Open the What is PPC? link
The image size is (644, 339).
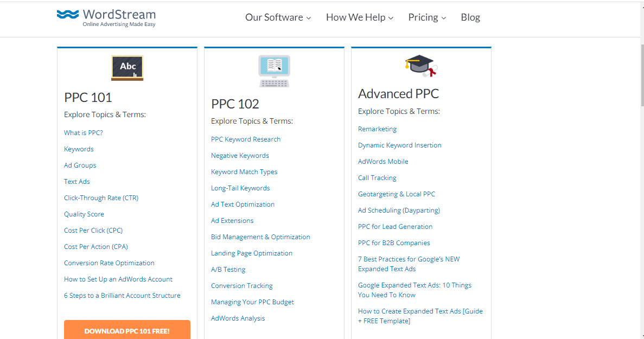point(84,132)
